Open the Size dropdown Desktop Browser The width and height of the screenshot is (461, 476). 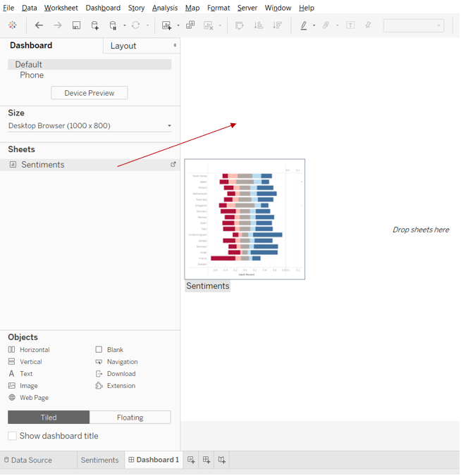90,126
